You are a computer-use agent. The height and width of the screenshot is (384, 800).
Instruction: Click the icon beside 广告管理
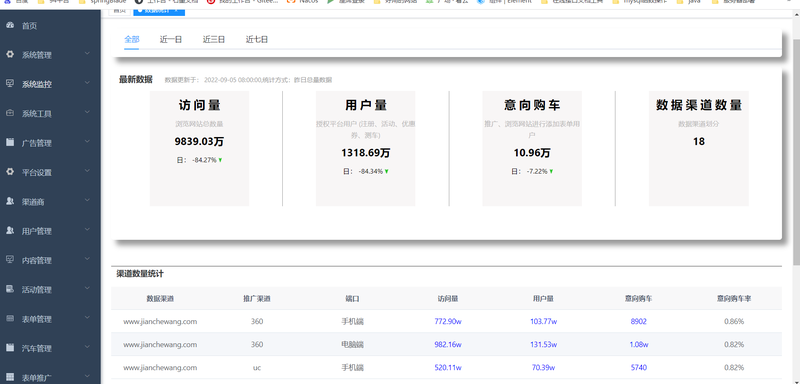coord(10,142)
